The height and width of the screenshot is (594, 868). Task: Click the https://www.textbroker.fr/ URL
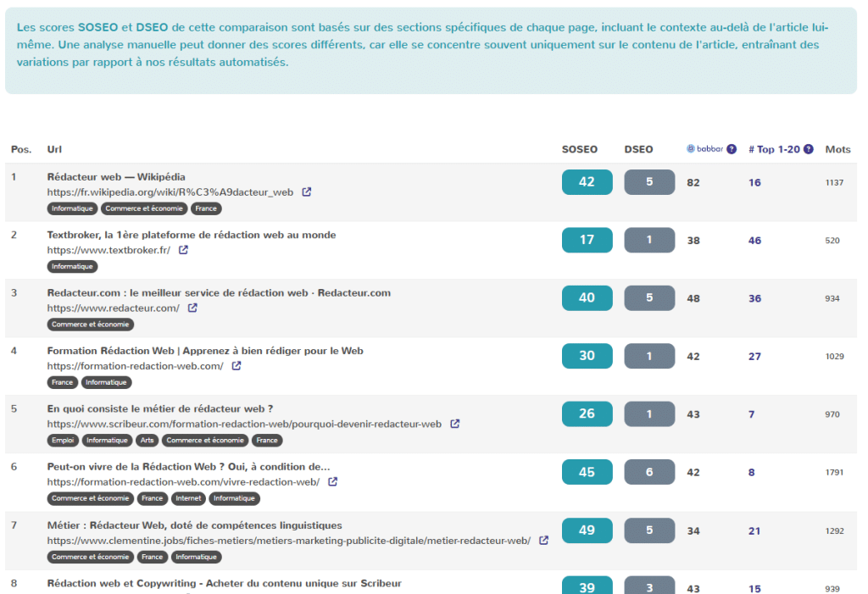(x=108, y=250)
